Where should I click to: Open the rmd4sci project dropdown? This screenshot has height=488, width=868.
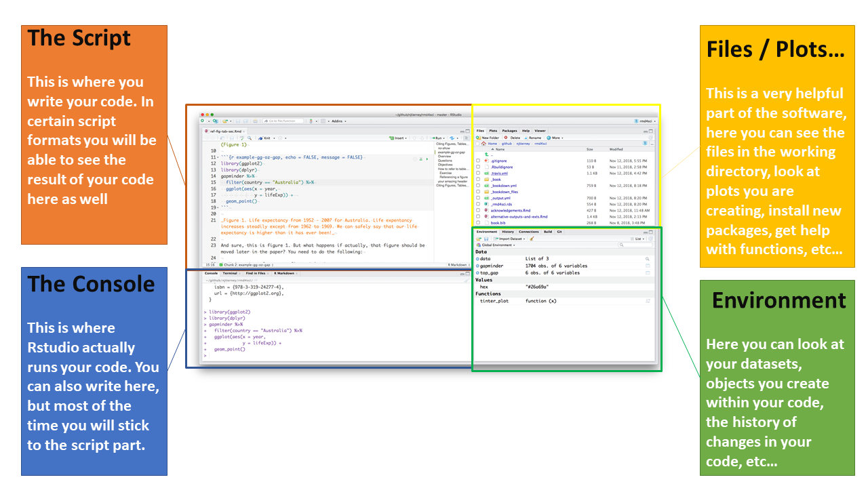point(646,121)
